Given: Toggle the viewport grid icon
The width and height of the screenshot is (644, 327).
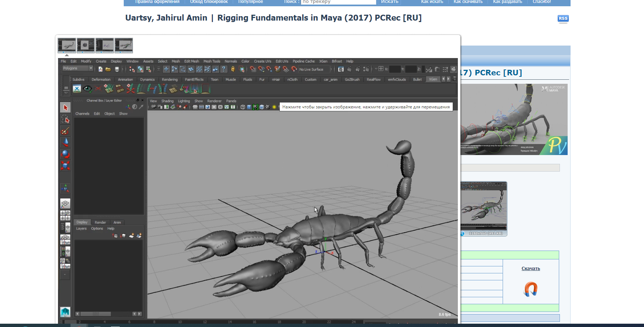Looking at the screenshot, I should (x=195, y=107).
